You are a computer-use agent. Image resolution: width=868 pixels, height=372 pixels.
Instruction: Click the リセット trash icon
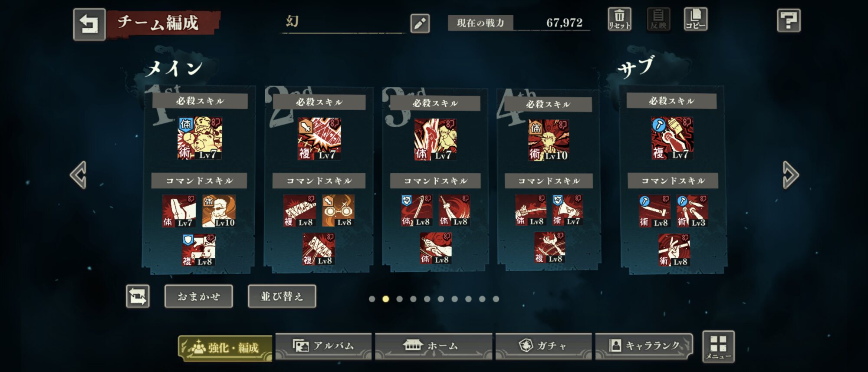click(x=619, y=19)
